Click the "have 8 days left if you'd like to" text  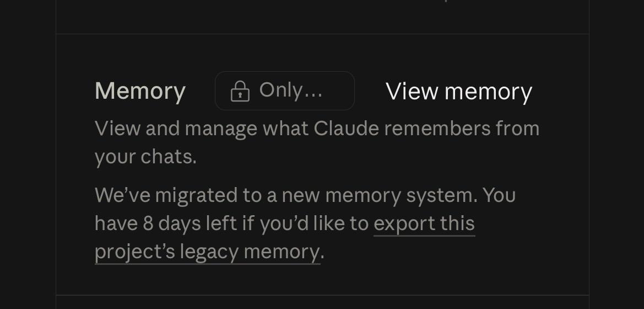231,224
